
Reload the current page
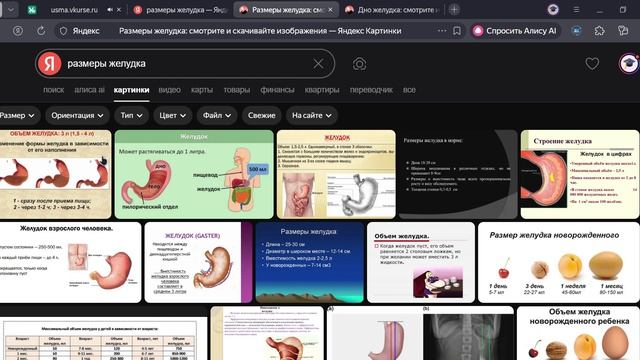tap(41, 31)
